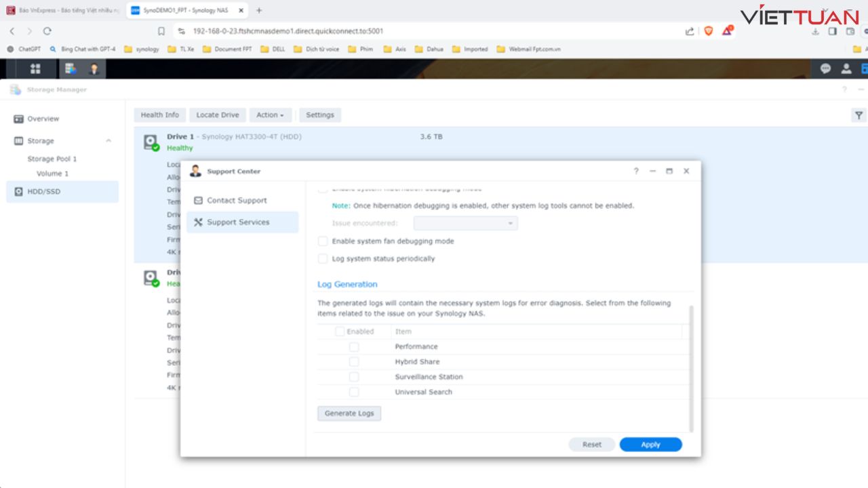Check Log system status periodically
Image resolution: width=868 pixels, height=488 pixels.
pos(323,259)
